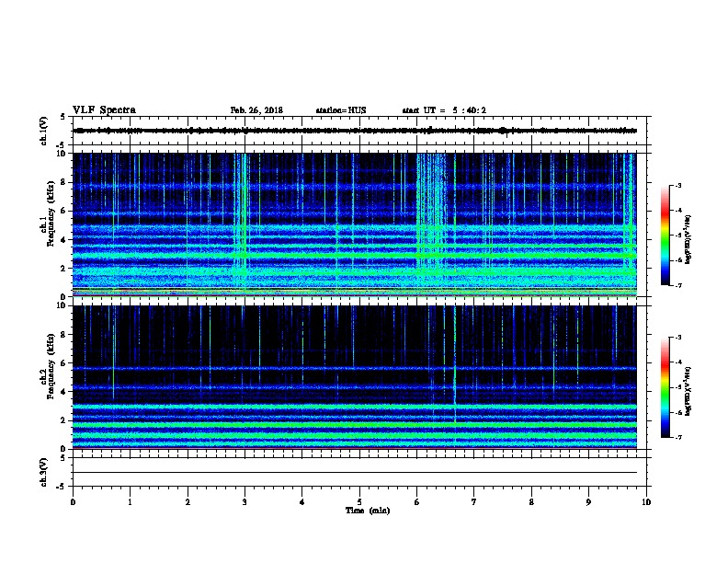
Task: Click the ch.1 voltage waveform trace
Action: pyautogui.click(x=355, y=131)
